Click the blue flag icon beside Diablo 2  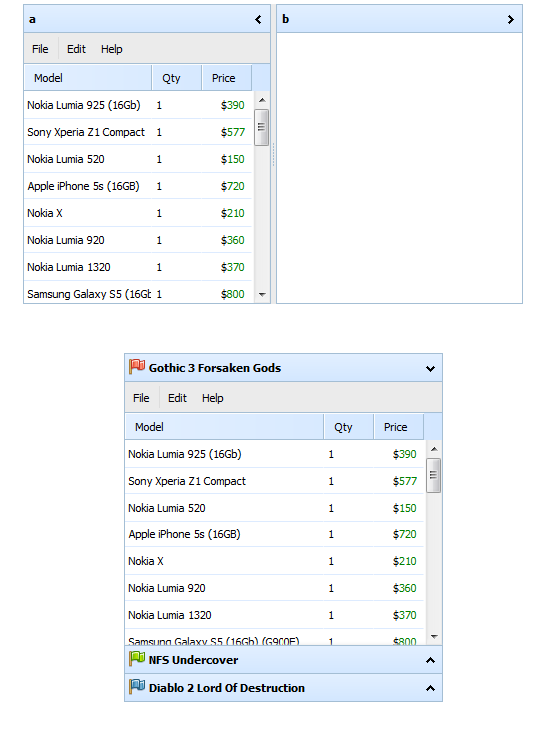coord(137,687)
